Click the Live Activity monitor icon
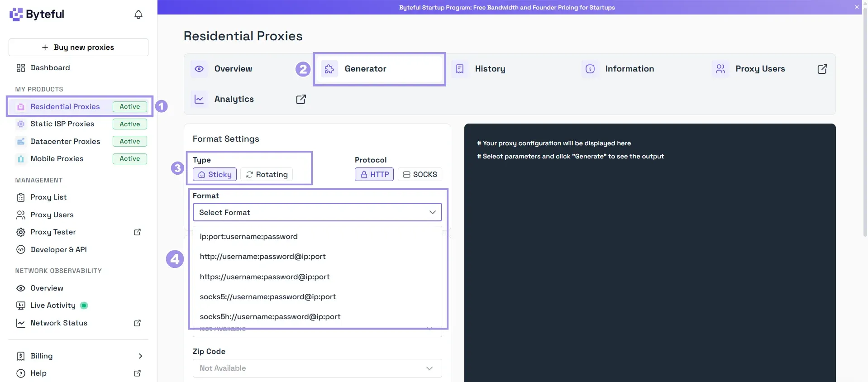868x382 pixels. 21,306
